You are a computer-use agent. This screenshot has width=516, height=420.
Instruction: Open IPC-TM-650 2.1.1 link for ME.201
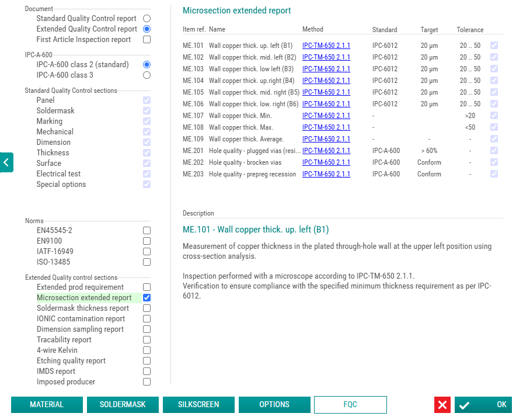326,151
